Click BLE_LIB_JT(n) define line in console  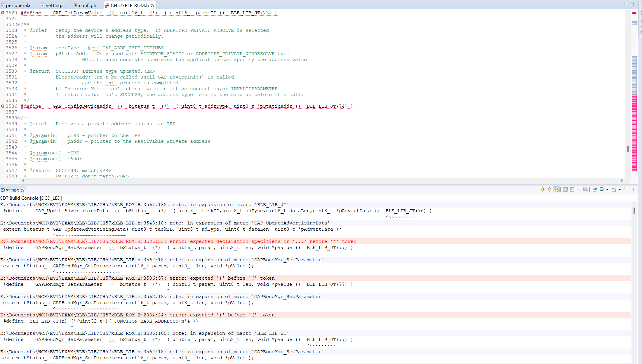pos(100,321)
